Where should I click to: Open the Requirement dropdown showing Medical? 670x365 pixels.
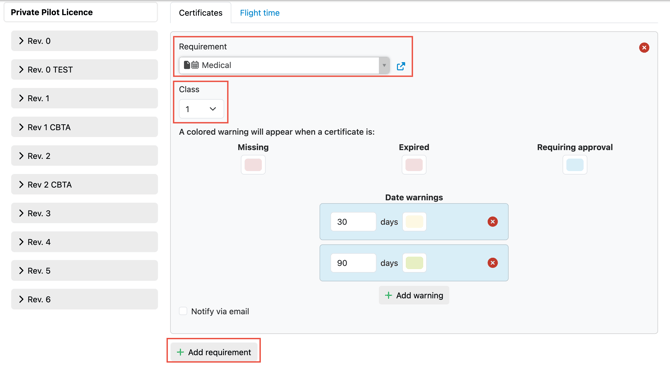click(284, 65)
